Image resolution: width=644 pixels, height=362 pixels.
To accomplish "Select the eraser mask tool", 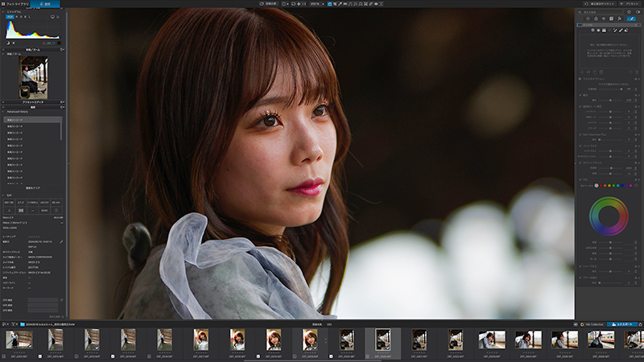I will point(626,30).
